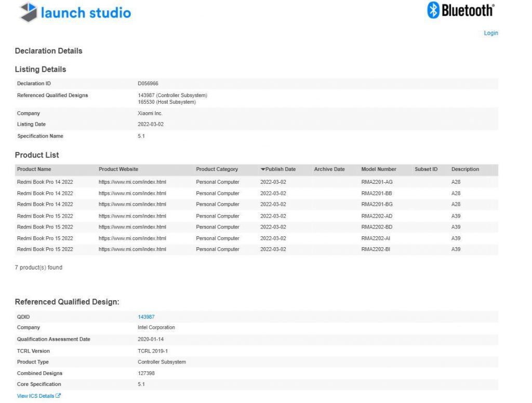Sort by Product Name column header

[34, 169]
